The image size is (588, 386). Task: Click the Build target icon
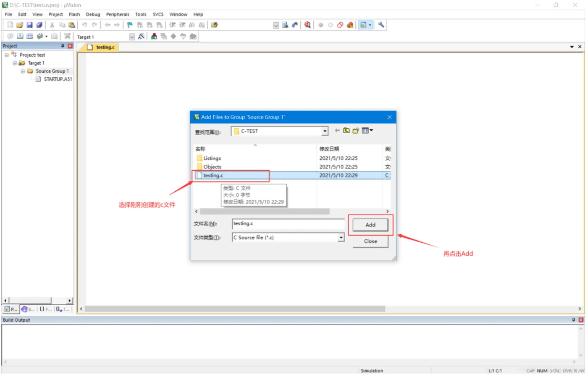click(20, 37)
